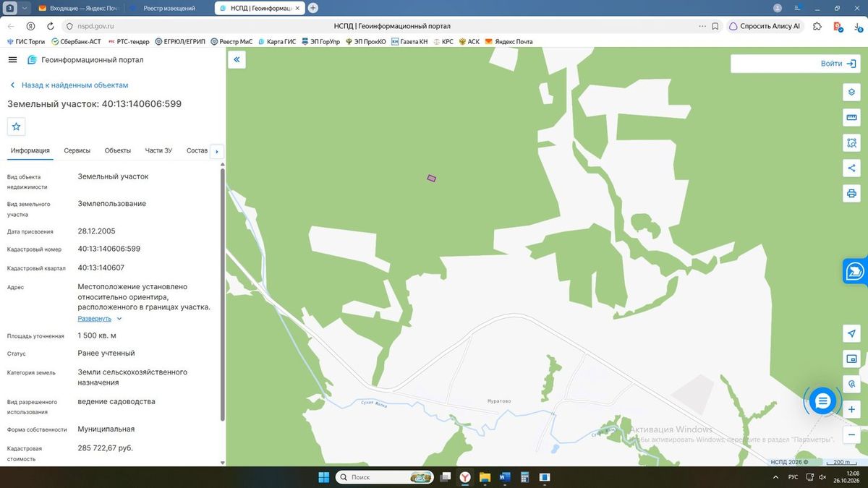868x488 pixels.
Task: Click the share map icon
Action: tap(851, 168)
